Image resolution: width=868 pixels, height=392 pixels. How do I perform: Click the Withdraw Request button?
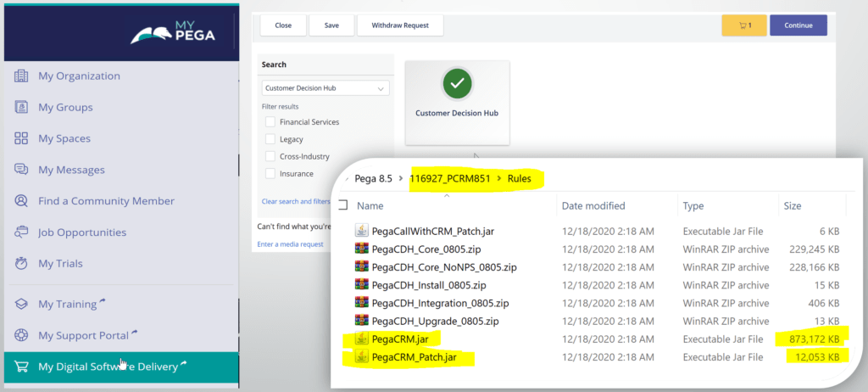[x=400, y=25]
